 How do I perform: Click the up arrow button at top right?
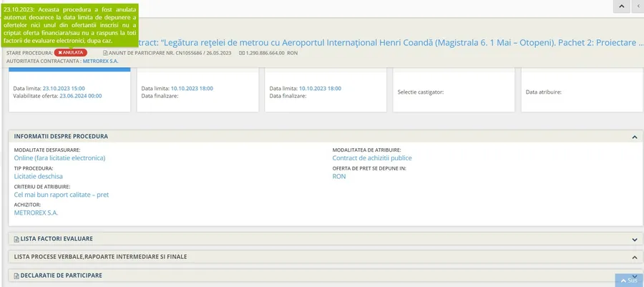tap(620, 6)
